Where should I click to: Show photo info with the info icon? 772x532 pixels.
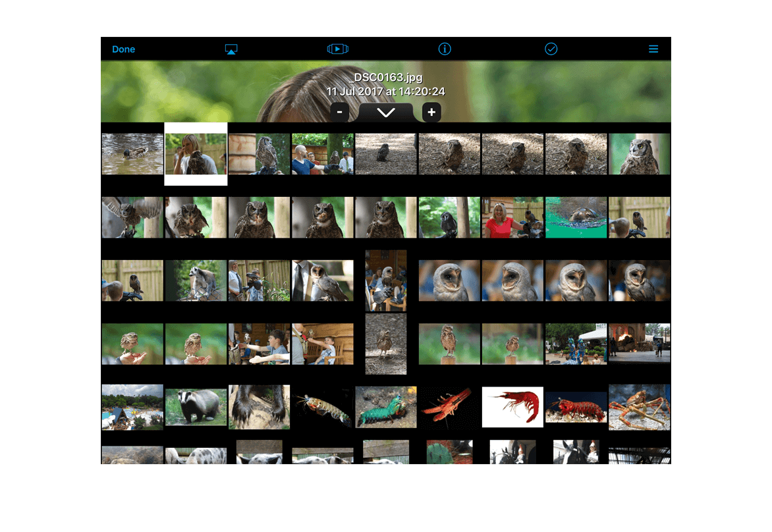tap(445, 49)
